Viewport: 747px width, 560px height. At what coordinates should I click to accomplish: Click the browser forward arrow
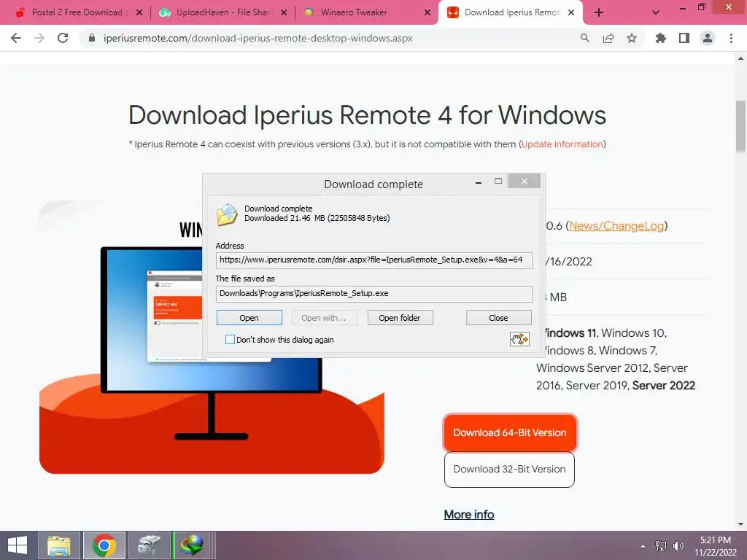[39, 38]
